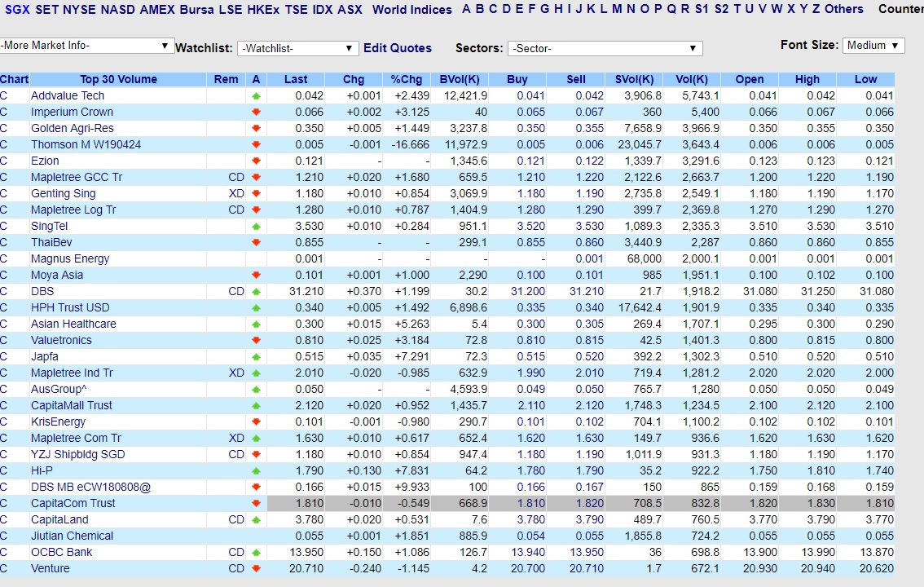Click Venture change value -0.240

pos(363,569)
